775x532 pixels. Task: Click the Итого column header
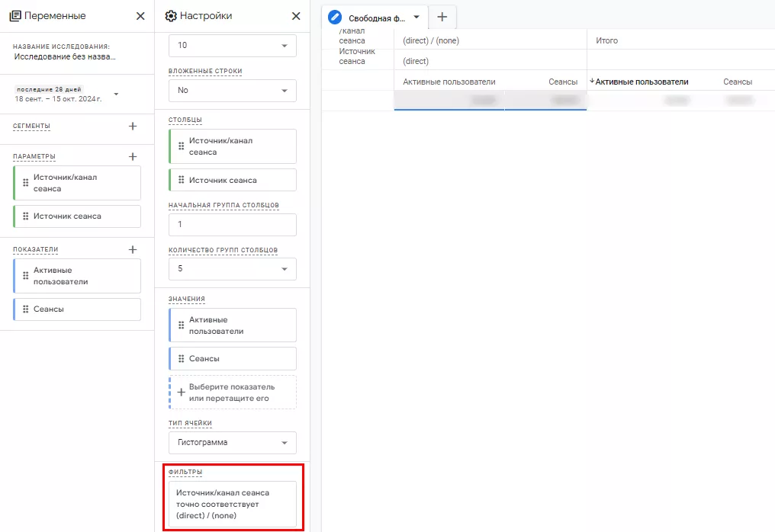(606, 41)
